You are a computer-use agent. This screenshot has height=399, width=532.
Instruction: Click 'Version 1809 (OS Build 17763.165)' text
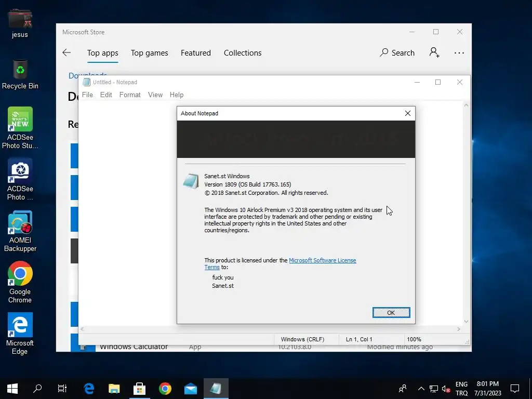click(x=247, y=184)
